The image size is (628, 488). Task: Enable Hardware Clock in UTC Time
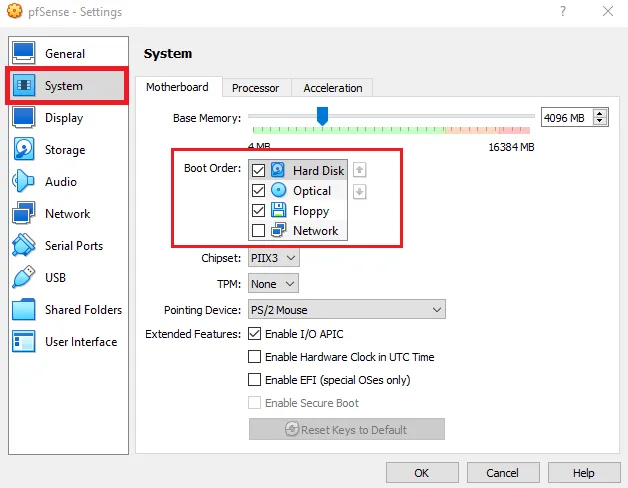coord(254,356)
